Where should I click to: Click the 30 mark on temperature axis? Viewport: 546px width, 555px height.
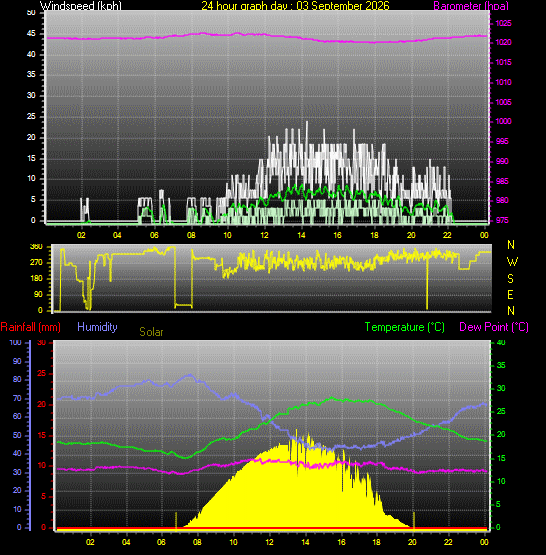click(501, 388)
